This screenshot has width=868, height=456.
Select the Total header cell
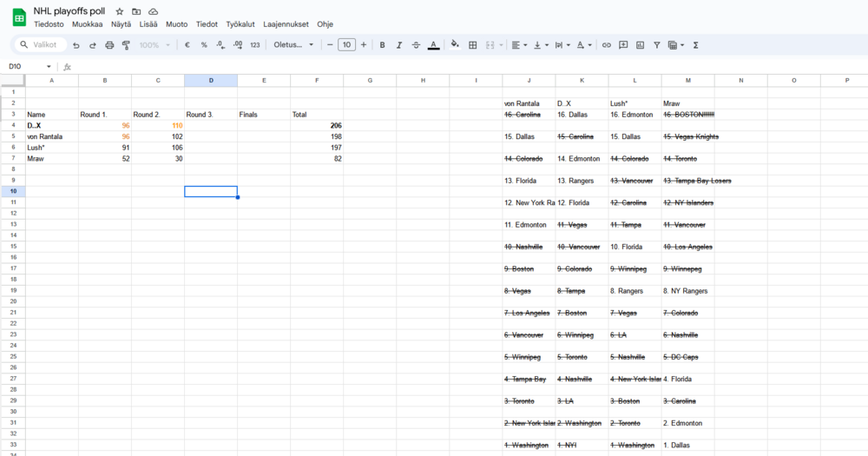[x=317, y=115]
